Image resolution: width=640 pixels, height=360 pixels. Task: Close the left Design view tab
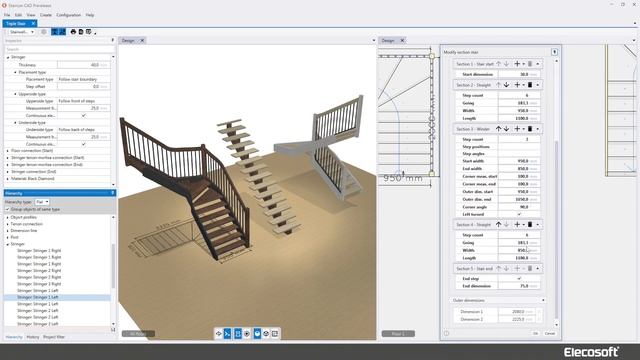tap(142, 40)
